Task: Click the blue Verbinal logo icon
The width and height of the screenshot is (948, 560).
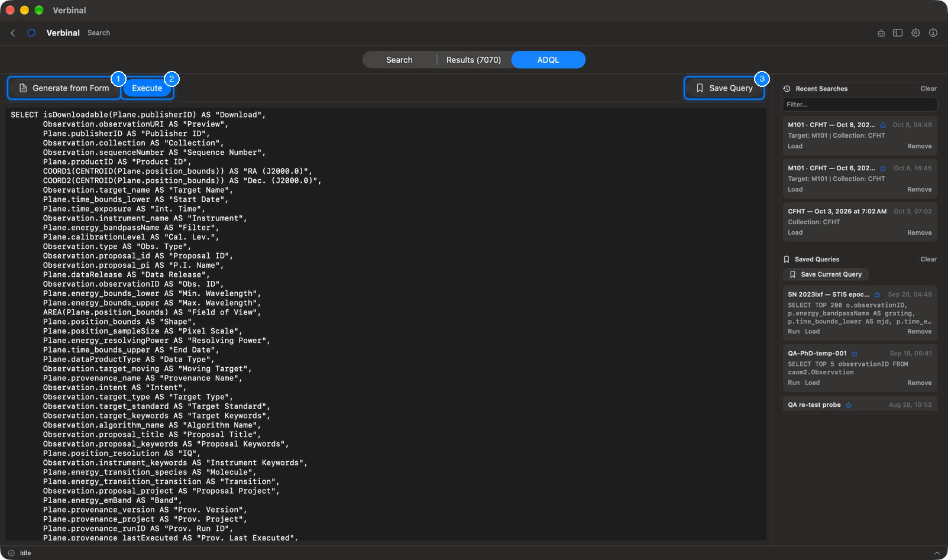Action: pos(31,33)
